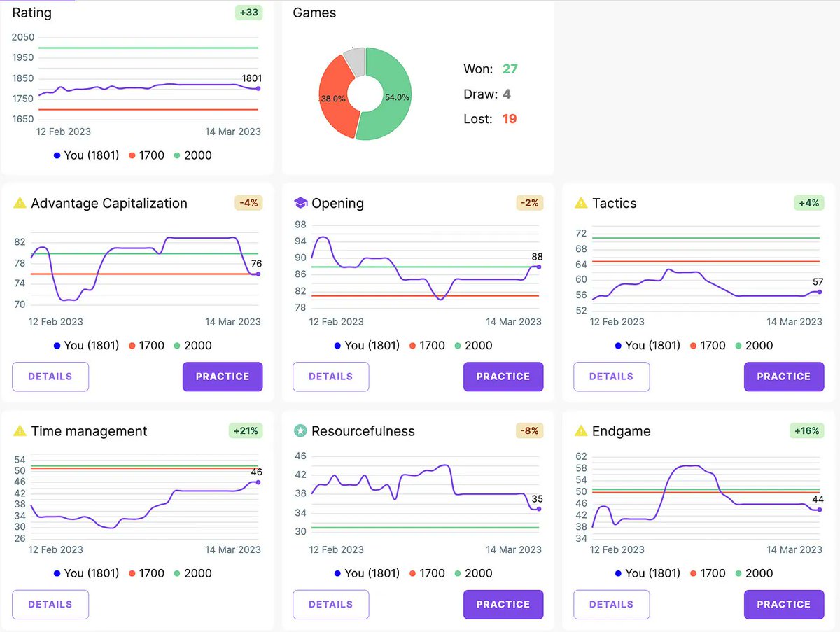
Task: Start Practice for Opening
Action: click(x=503, y=377)
